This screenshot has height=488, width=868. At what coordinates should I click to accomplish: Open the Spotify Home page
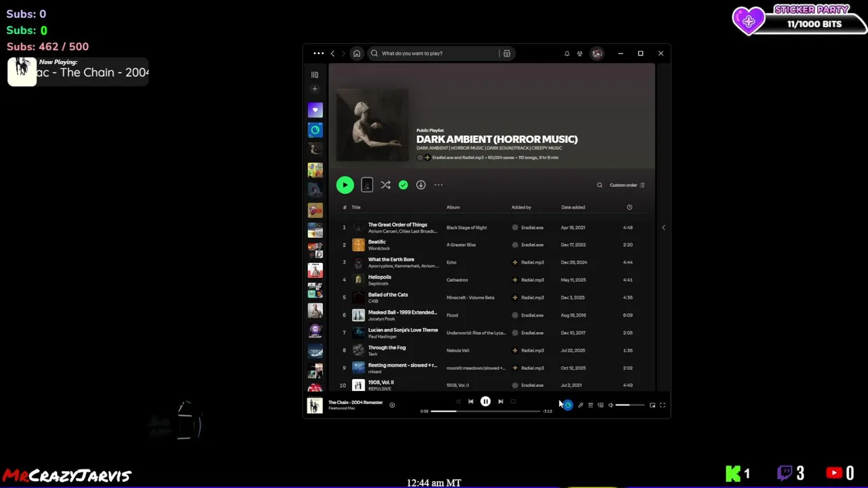(x=357, y=54)
